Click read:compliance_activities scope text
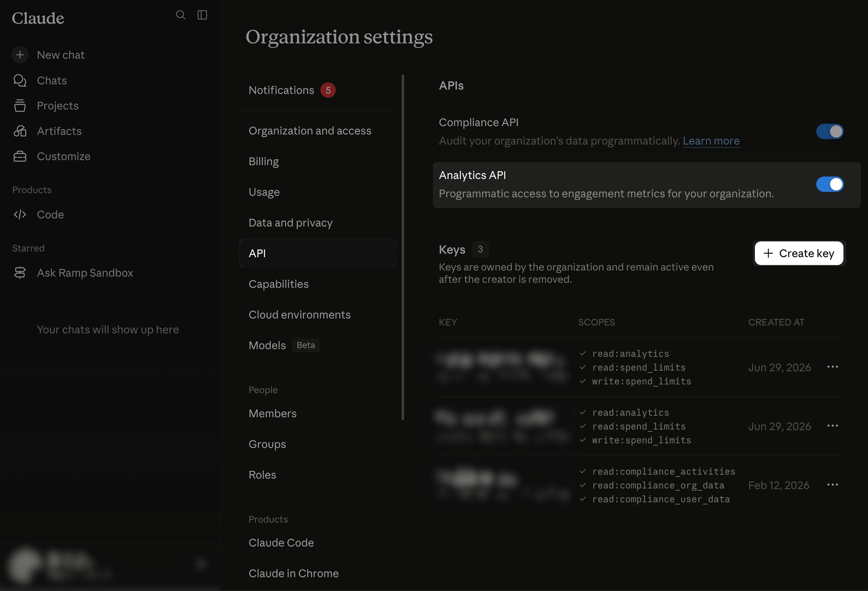The width and height of the screenshot is (868, 591). pyautogui.click(x=664, y=472)
